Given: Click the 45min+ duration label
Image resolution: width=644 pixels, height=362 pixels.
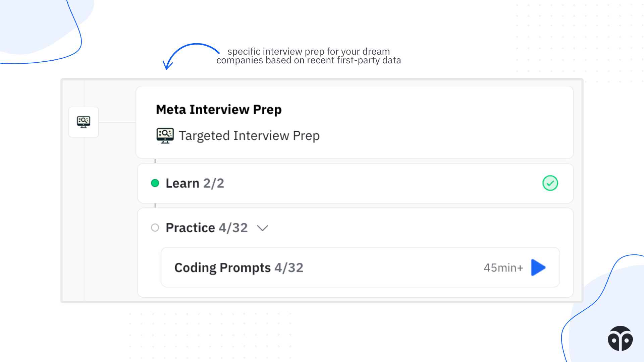Looking at the screenshot, I should 503,268.
